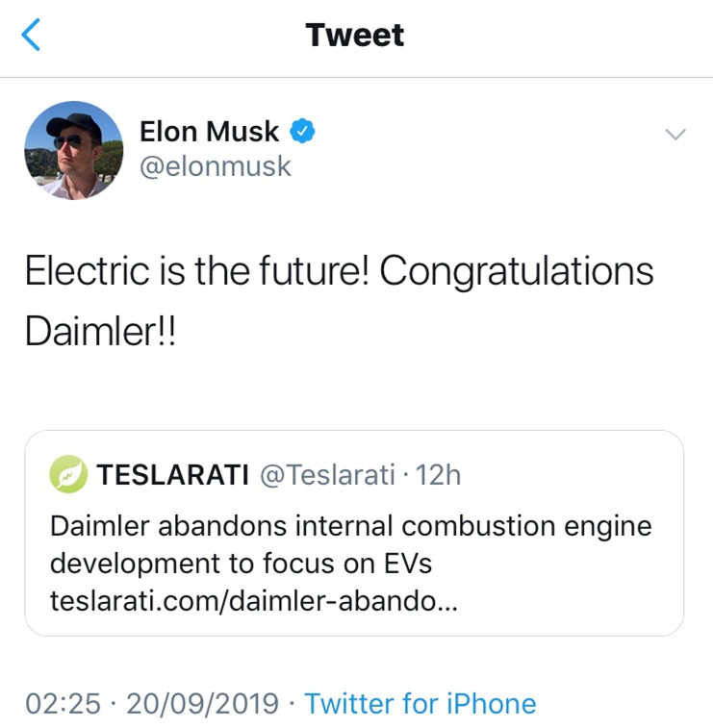
Task: Click the Teslarati green logo avatar
Action: tap(68, 474)
